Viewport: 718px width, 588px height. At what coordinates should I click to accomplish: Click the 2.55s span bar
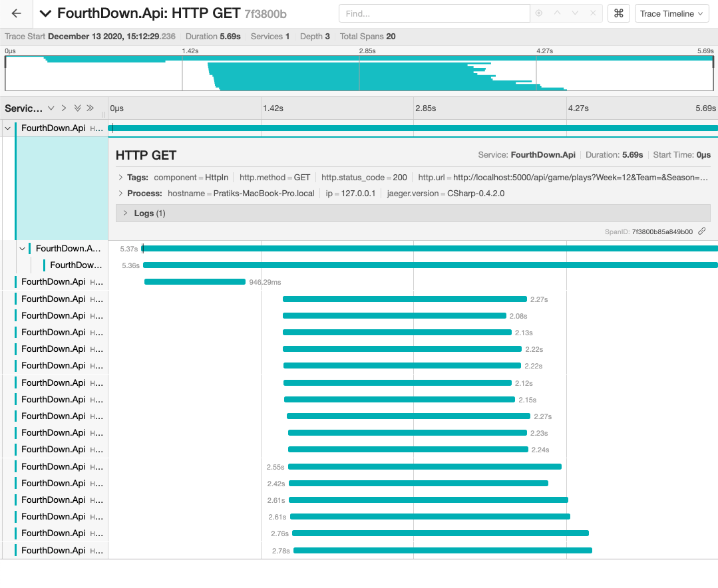[x=425, y=467]
